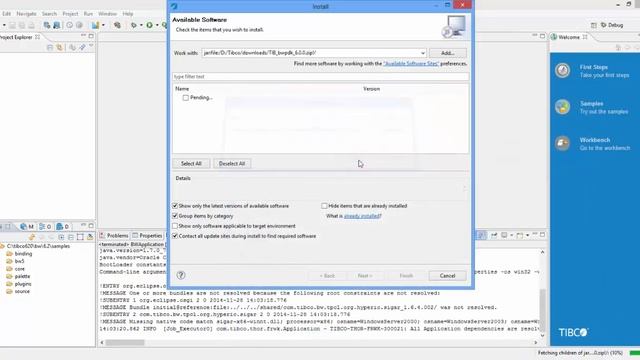Click the help question mark icon in Install dialog

(x=181, y=275)
